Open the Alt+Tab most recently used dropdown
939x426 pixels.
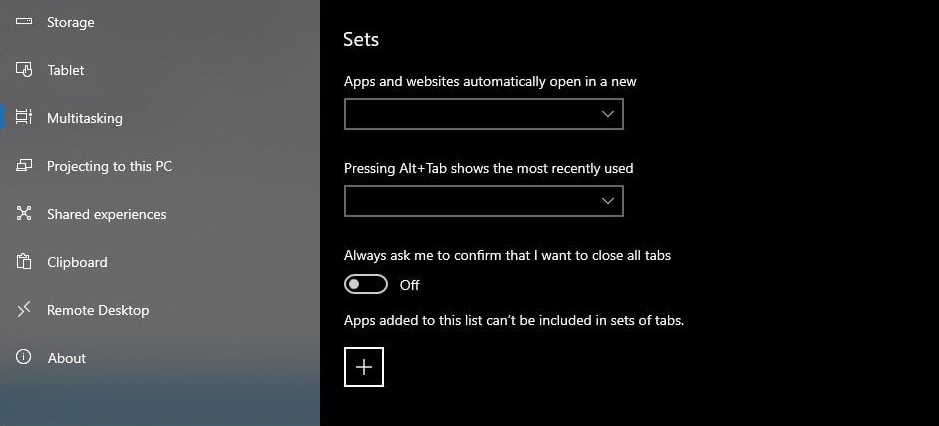[483, 201]
